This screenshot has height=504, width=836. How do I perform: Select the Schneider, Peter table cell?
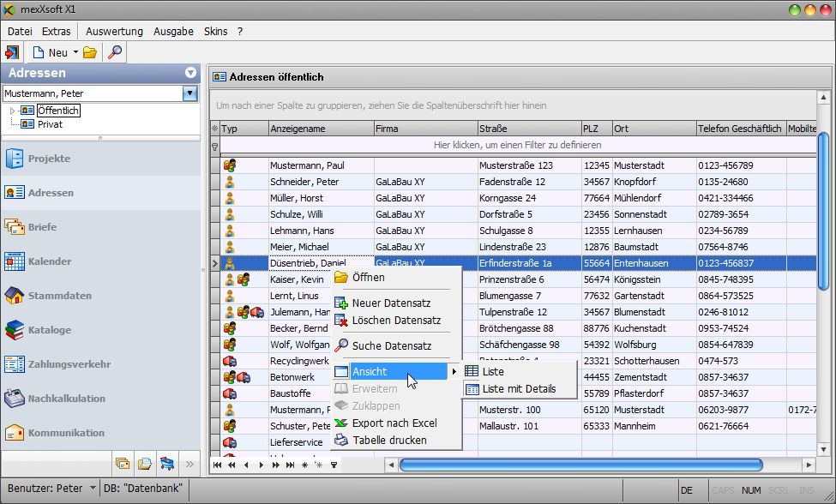[x=321, y=182]
